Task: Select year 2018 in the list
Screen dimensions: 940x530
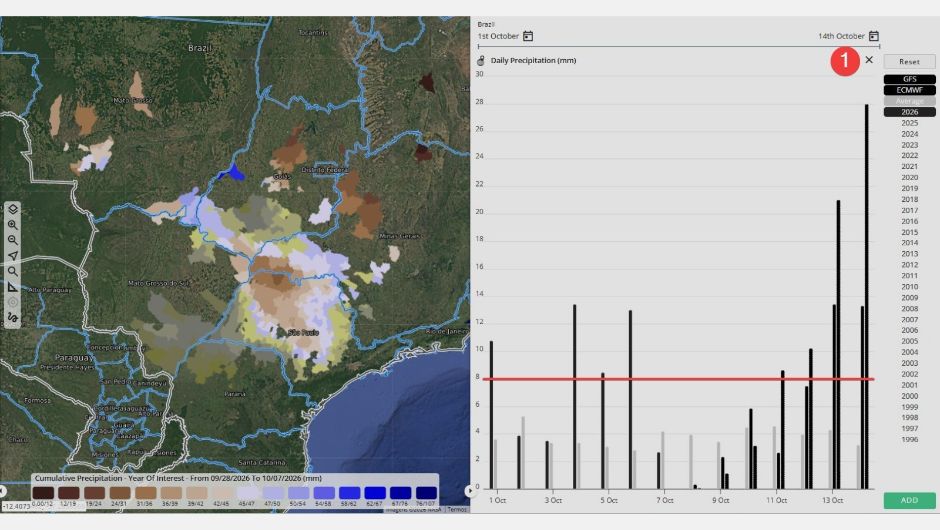Action: pos(909,199)
